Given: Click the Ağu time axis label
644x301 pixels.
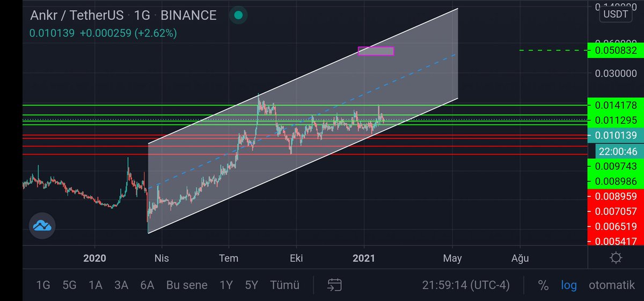Looking at the screenshot, I should [x=519, y=258].
